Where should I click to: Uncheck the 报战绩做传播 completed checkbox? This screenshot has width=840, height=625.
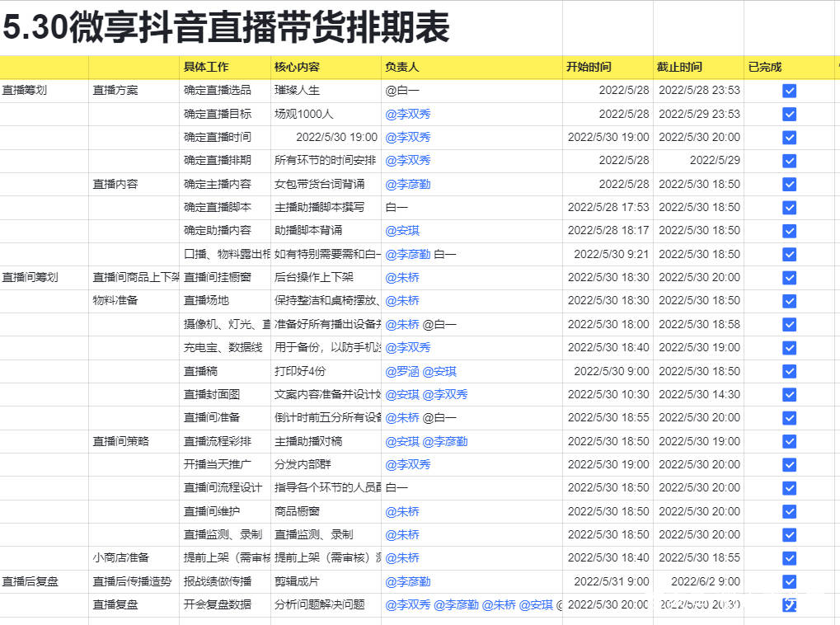tap(789, 581)
